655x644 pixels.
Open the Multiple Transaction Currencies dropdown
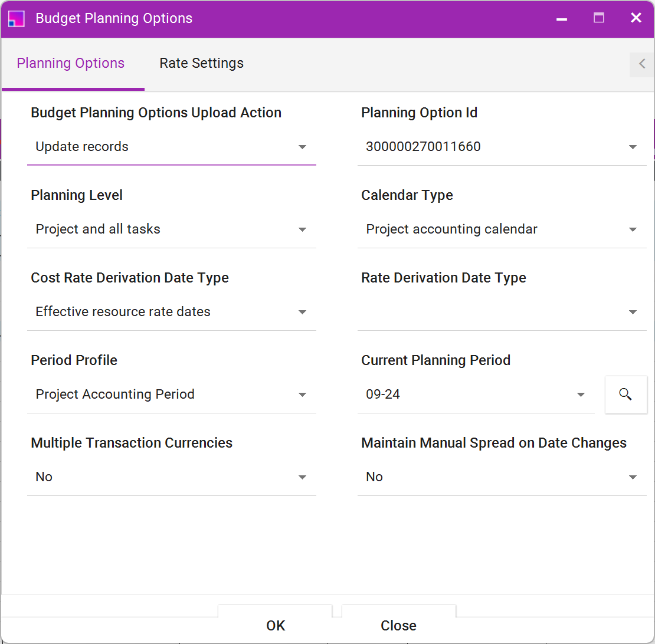[303, 478]
